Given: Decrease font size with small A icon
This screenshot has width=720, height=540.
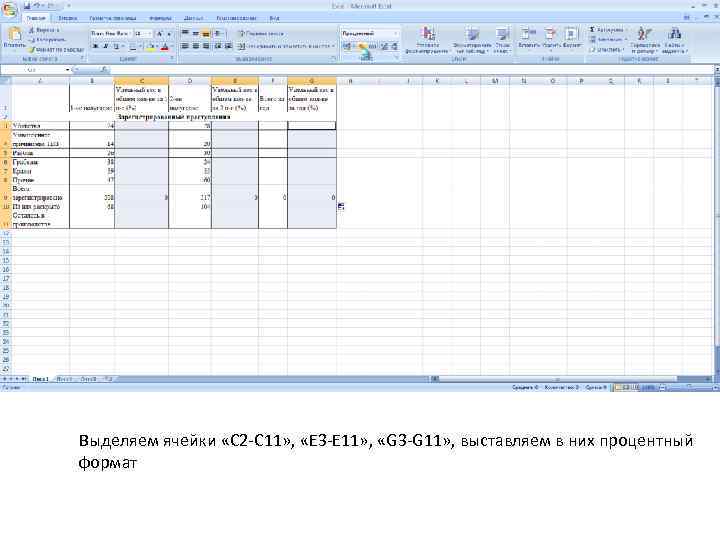Looking at the screenshot, I should point(169,34).
